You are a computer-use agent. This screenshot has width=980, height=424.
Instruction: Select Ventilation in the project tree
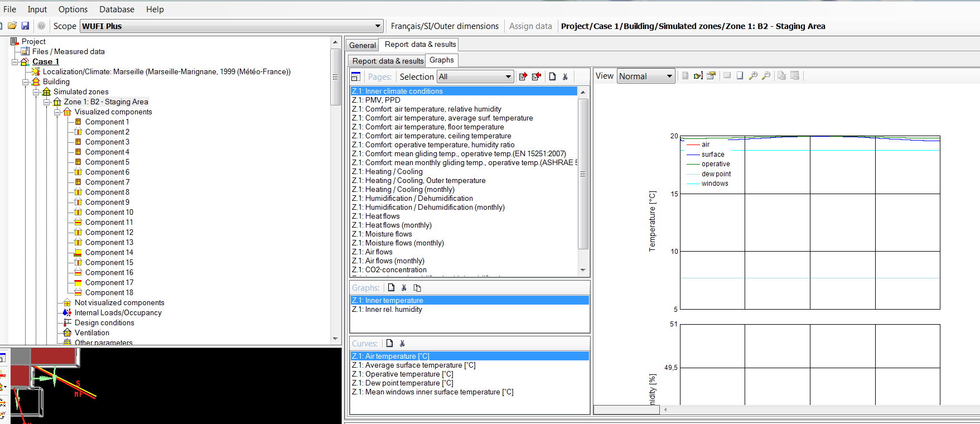(92, 333)
